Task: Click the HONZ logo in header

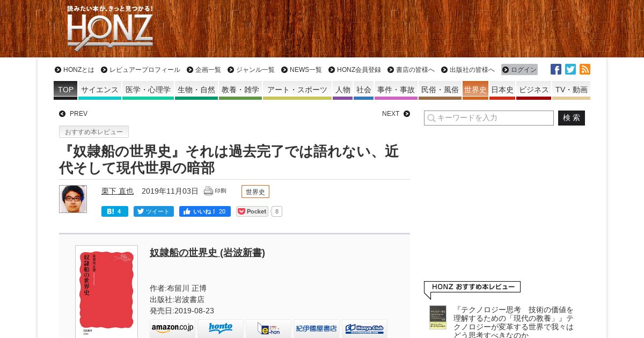Action: click(110, 28)
